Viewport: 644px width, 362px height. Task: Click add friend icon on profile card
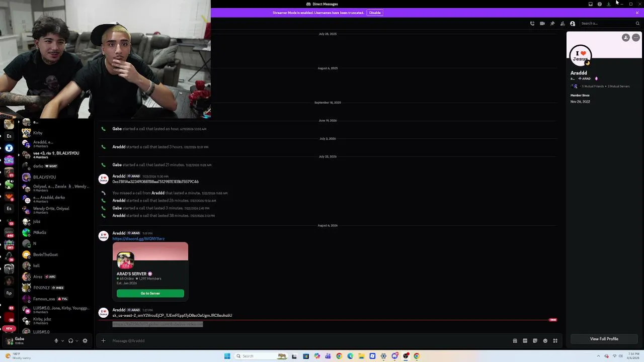point(626,38)
